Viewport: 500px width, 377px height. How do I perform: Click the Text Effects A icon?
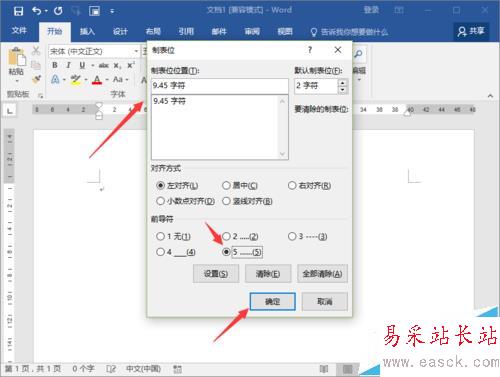[x=55, y=79]
